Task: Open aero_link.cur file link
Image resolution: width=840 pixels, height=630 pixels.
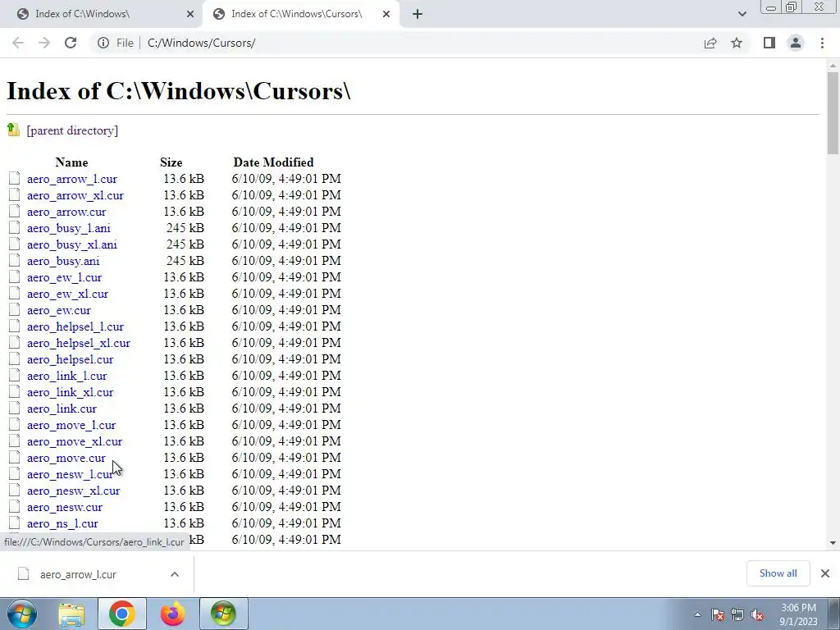Action: (x=62, y=409)
